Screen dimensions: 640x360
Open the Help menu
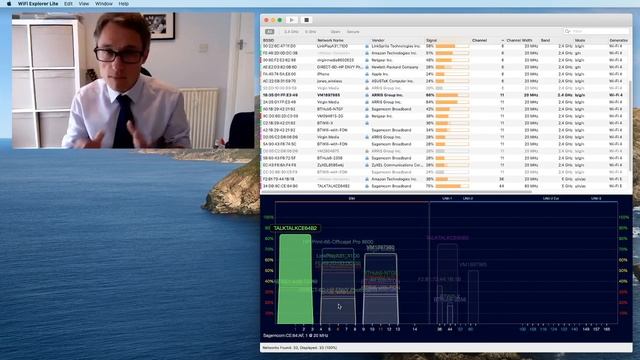pos(124,4)
